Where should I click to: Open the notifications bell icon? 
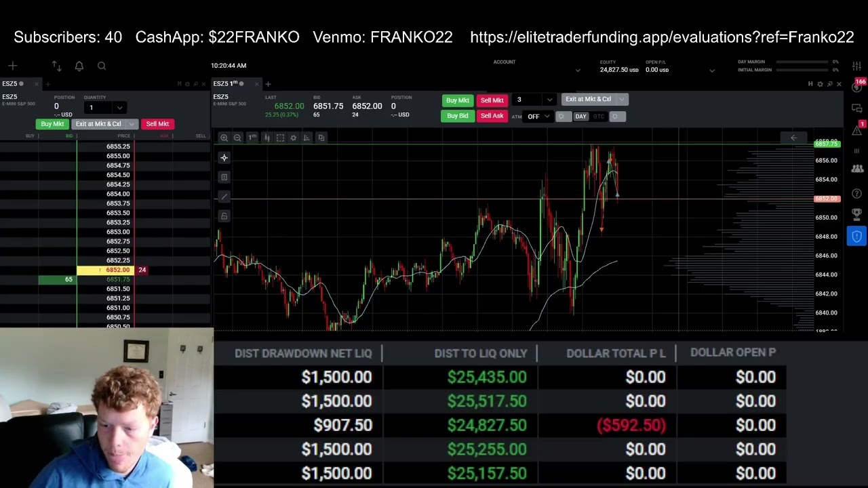[x=79, y=66]
